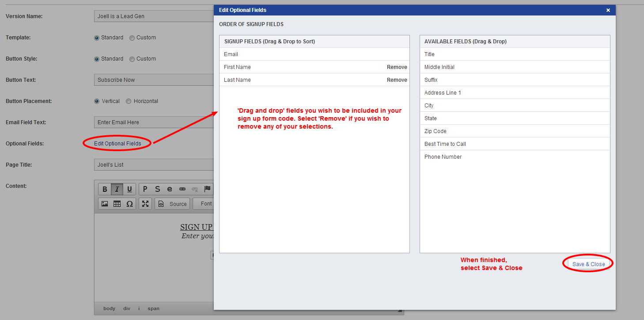The height and width of the screenshot is (320, 644).
Task: Open the Font dropdown in editor
Action: (x=204, y=204)
